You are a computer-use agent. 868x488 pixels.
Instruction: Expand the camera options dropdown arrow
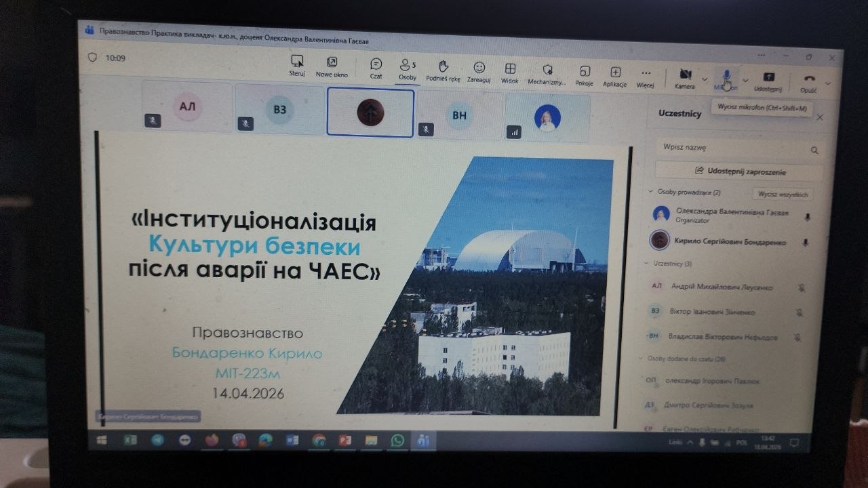pos(705,79)
